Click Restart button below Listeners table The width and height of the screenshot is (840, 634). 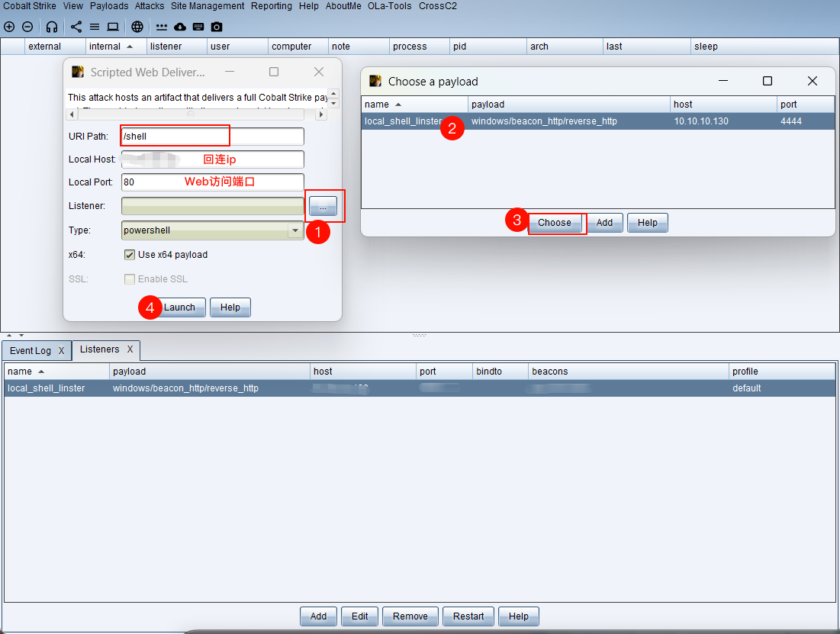click(468, 616)
